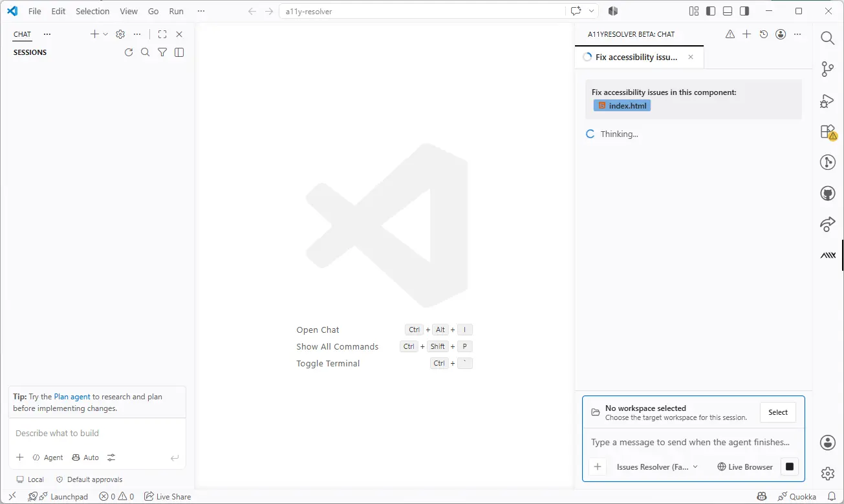The image size is (844, 504).
Task: Click the warning triangle in A11yResolver chat header
Action: pos(730,34)
